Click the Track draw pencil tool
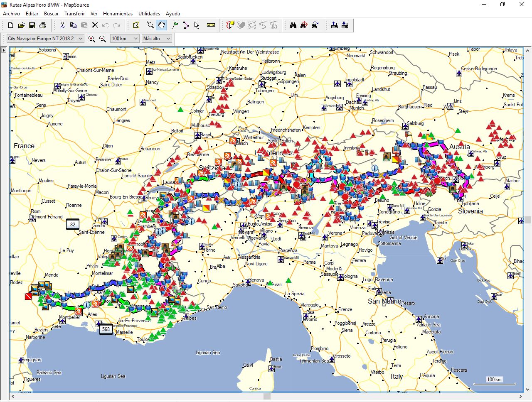 (230, 25)
